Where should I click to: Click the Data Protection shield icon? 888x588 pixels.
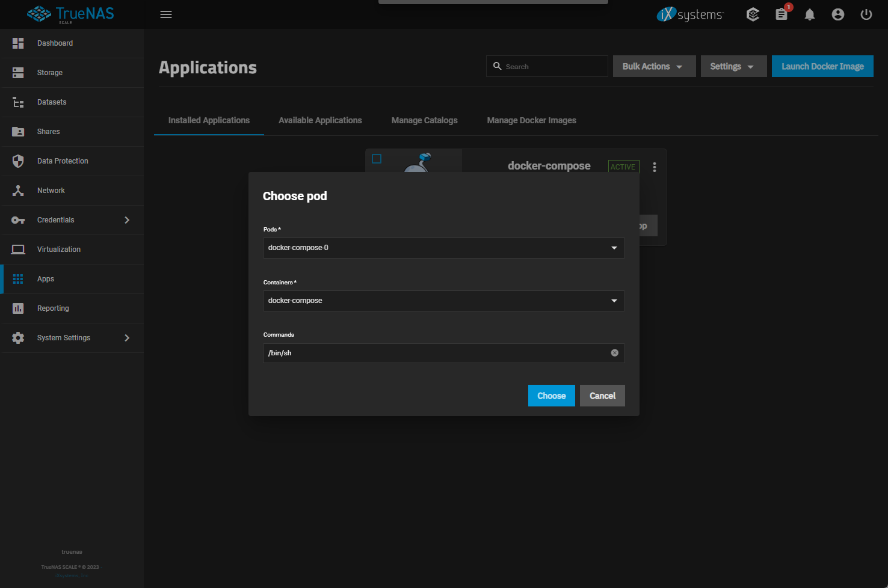(18, 161)
